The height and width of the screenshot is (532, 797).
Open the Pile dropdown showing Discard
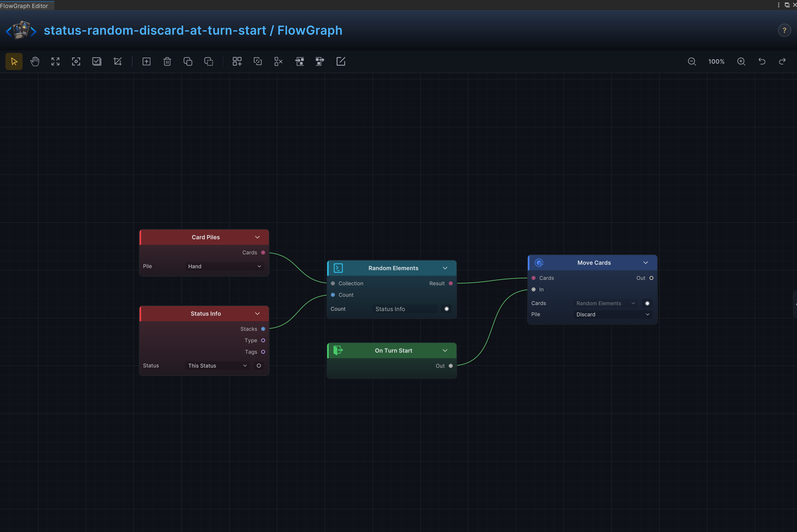tap(613, 315)
